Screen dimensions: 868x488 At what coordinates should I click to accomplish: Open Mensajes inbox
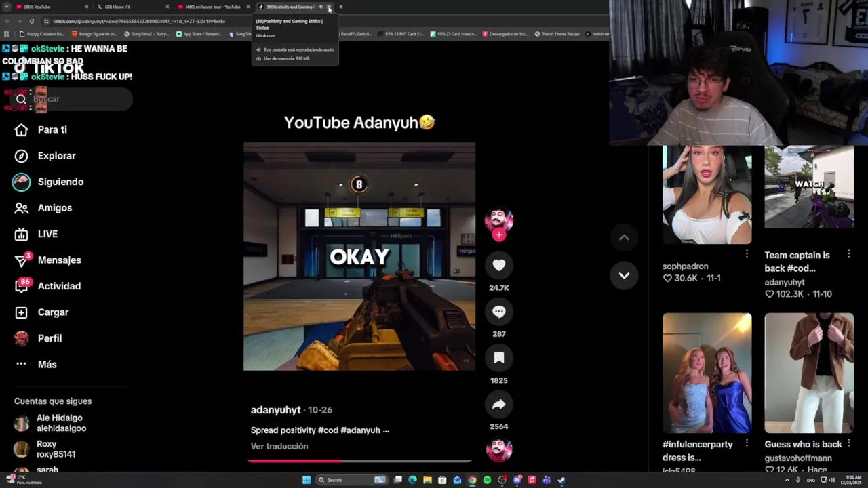48,260
